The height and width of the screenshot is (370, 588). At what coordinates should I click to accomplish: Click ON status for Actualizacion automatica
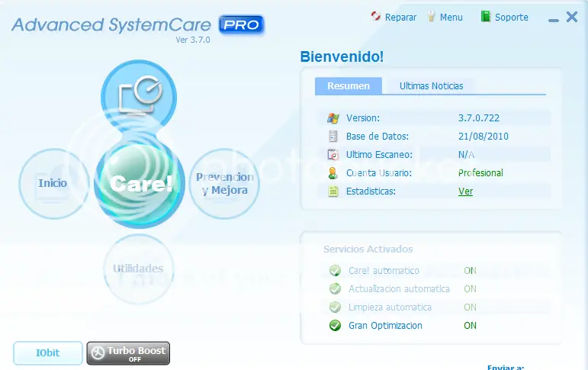coord(470,288)
